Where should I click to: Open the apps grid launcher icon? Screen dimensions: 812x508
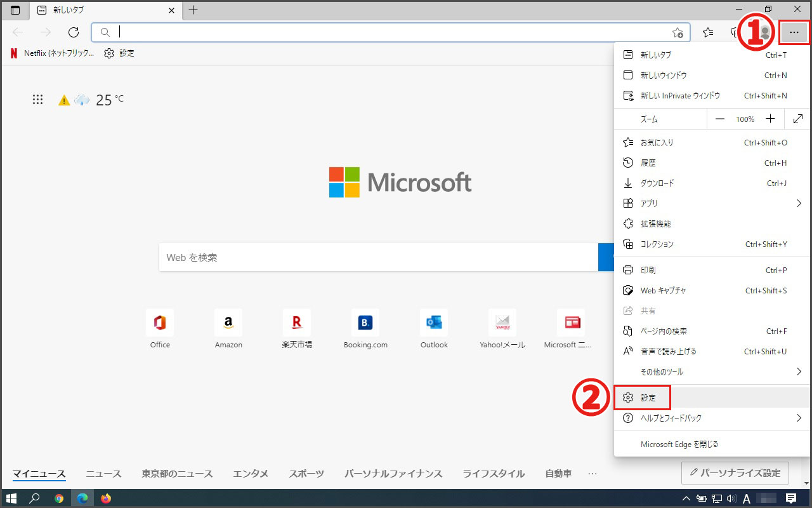pos(37,100)
